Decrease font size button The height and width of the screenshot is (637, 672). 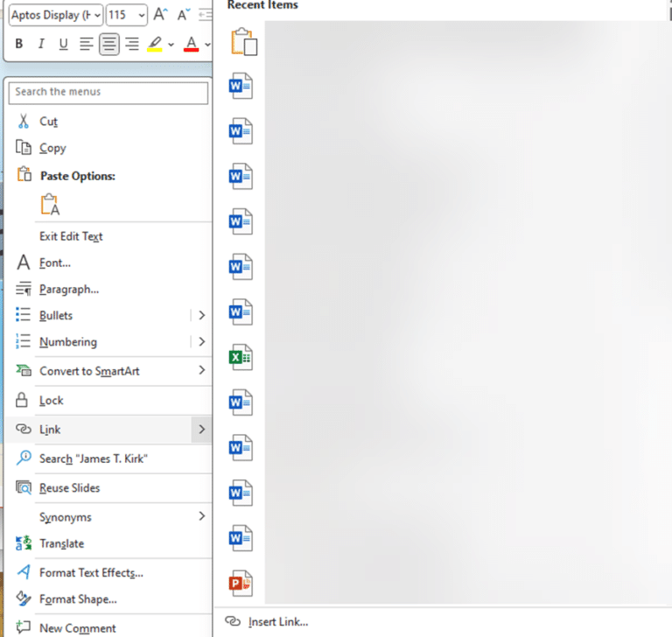(x=184, y=15)
